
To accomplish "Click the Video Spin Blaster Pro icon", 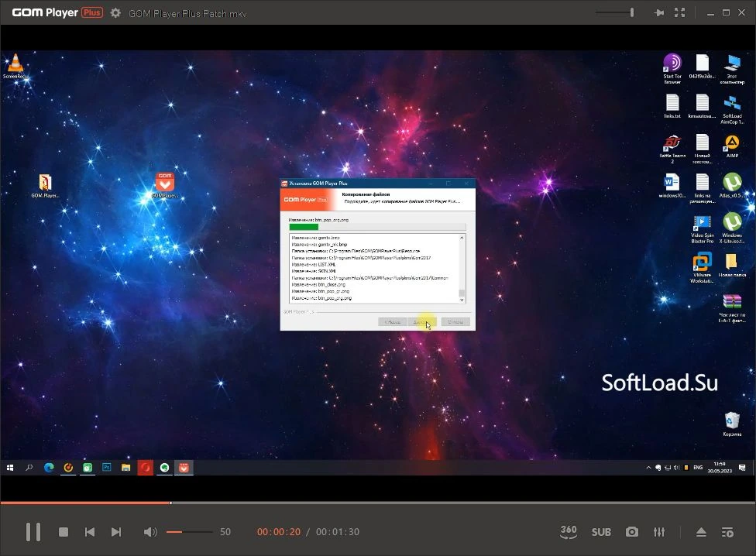I will pos(702,229).
